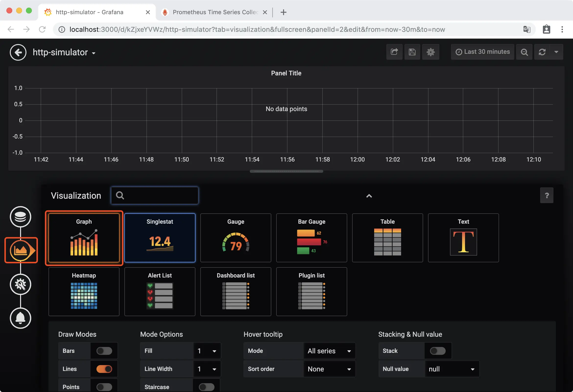Viewport: 573px width, 392px height.
Task: Open the Alert bell icon tab
Action: 21,318
